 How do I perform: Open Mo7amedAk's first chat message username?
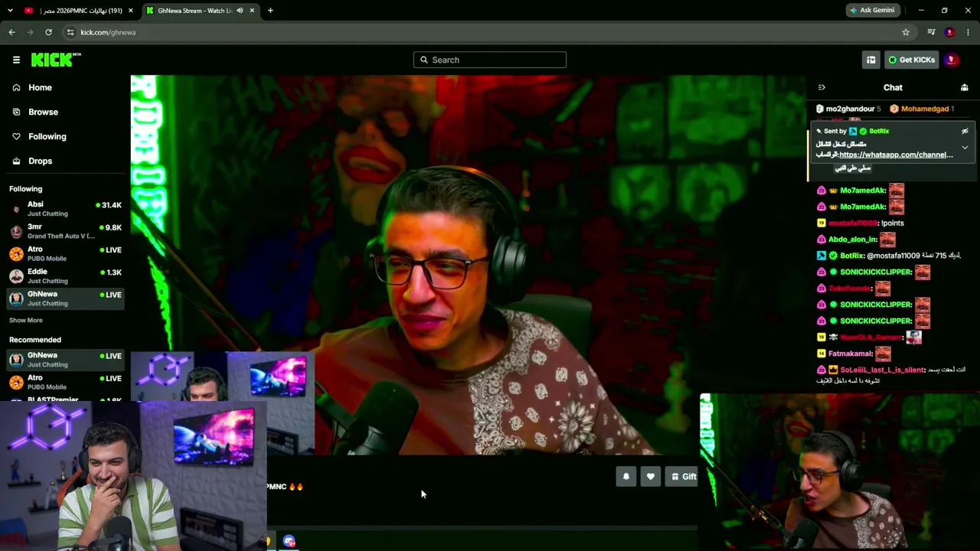(863, 191)
